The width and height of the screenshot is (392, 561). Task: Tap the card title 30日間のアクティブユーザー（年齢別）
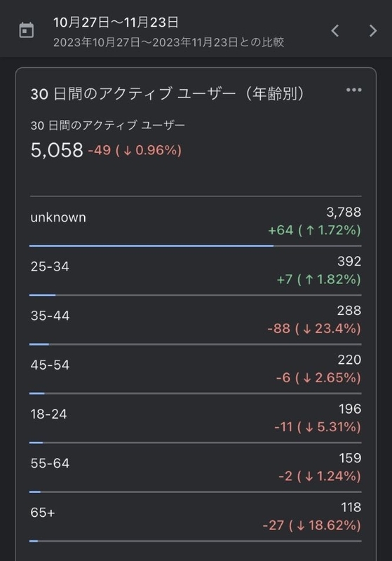click(167, 94)
